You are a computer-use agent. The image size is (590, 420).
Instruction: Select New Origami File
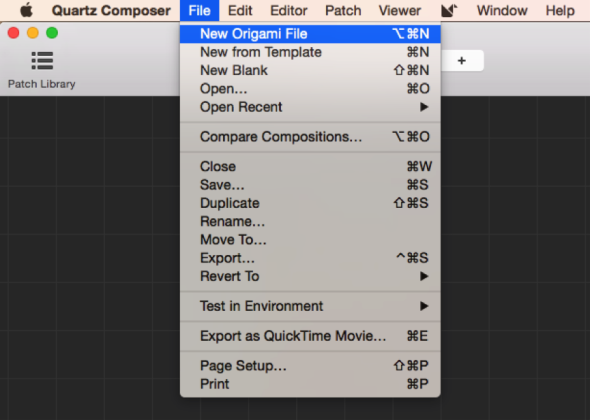click(310, 34)
